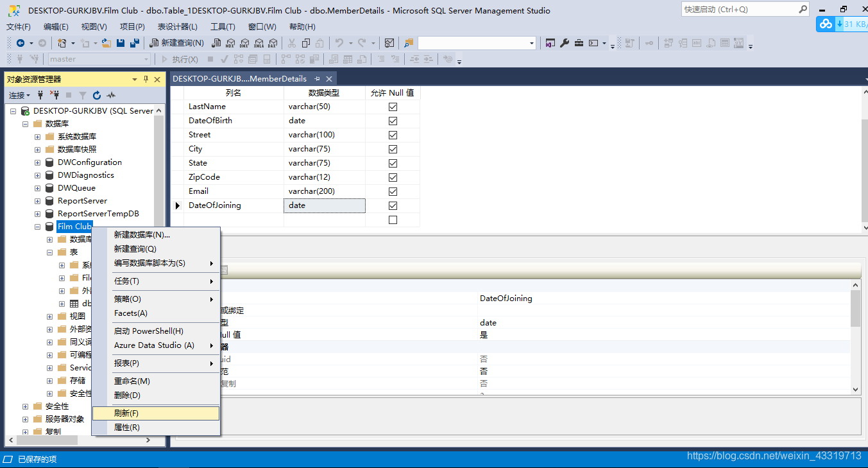868x468 pixels.
Task: Click the disconnect plug icon in Object Explorer
Action: [x=55, y=95]
